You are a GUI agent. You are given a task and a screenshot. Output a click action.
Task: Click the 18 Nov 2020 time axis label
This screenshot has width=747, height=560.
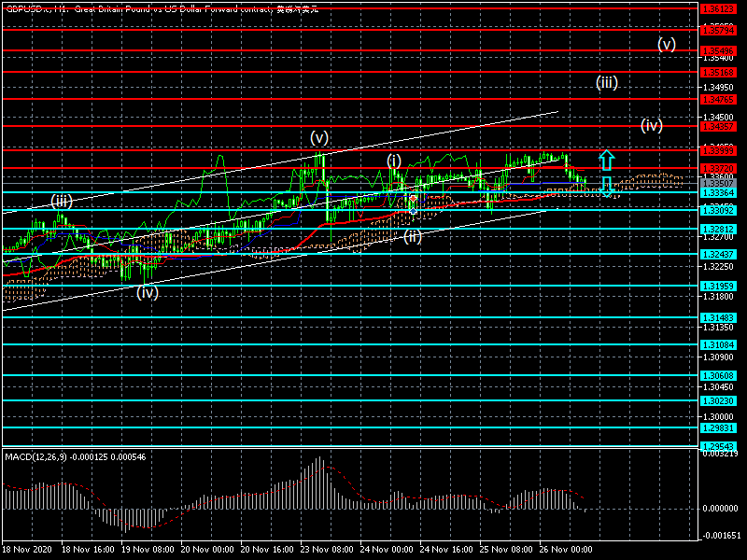pos(25,551)
